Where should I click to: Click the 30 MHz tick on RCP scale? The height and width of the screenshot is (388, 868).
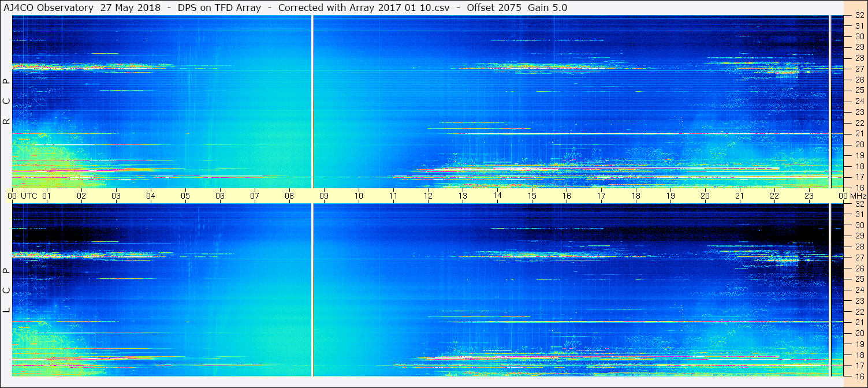[859, 36]
